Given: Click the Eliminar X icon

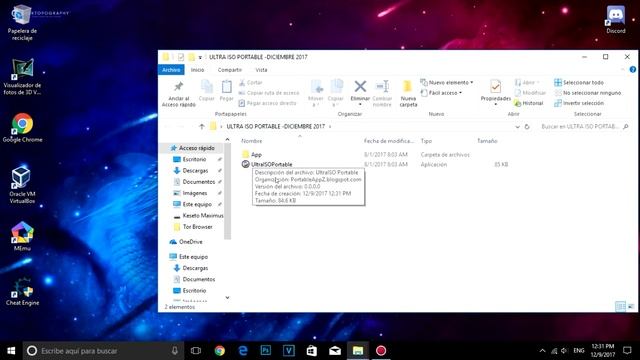Looking at the screenshot, I should coord(360,86).
